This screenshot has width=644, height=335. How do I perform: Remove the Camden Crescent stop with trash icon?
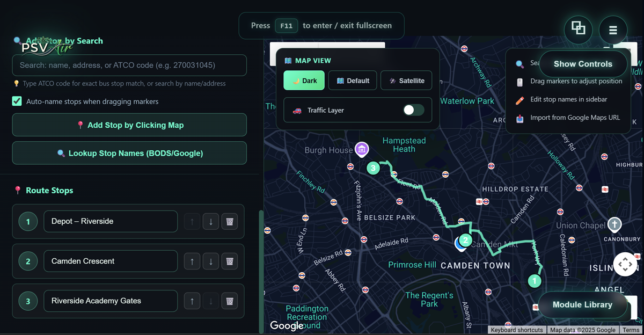[x=230, y=261]
